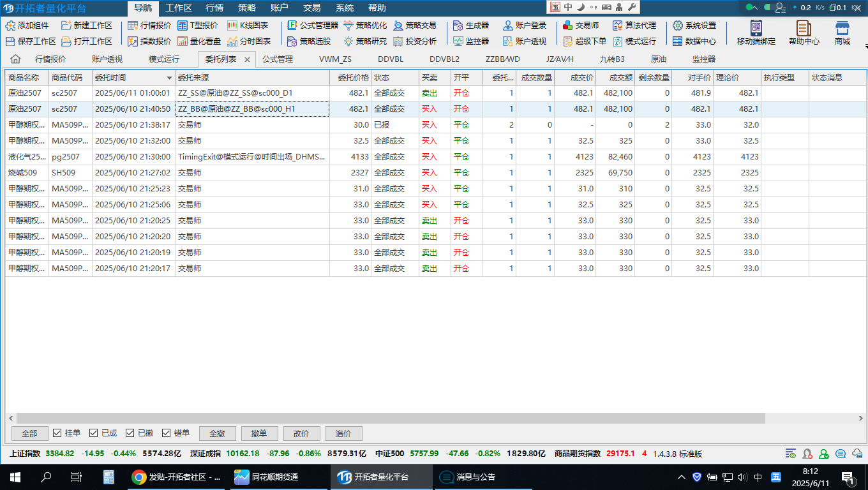The height and width of the screenshot is (490, 868).
Task: Open the 商城 store icon
Action: tap(842, 32)
